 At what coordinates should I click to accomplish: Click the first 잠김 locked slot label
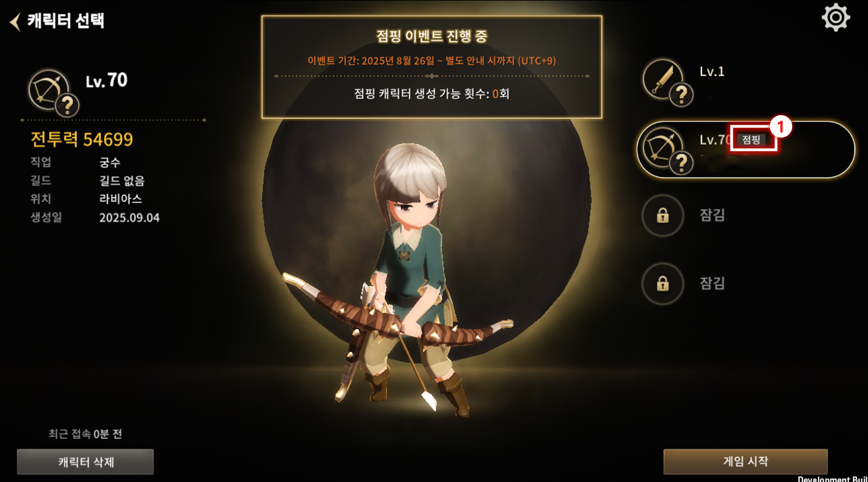(712, 215)
